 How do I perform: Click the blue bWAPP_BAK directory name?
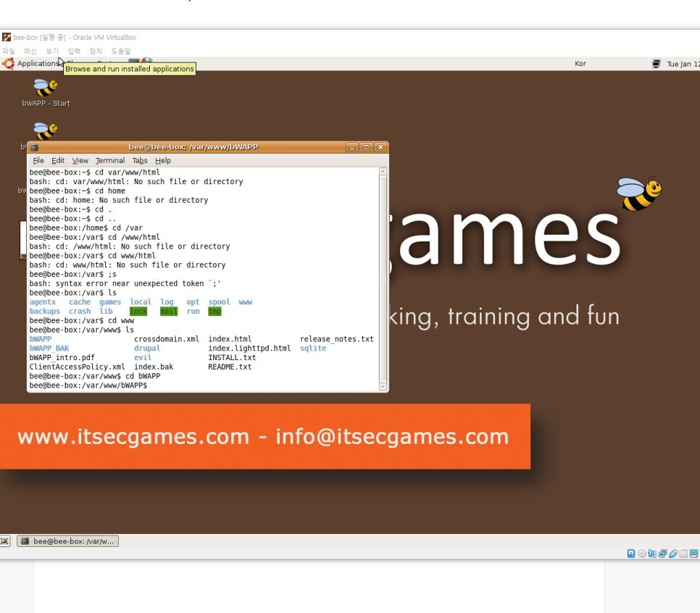[49, 349]
